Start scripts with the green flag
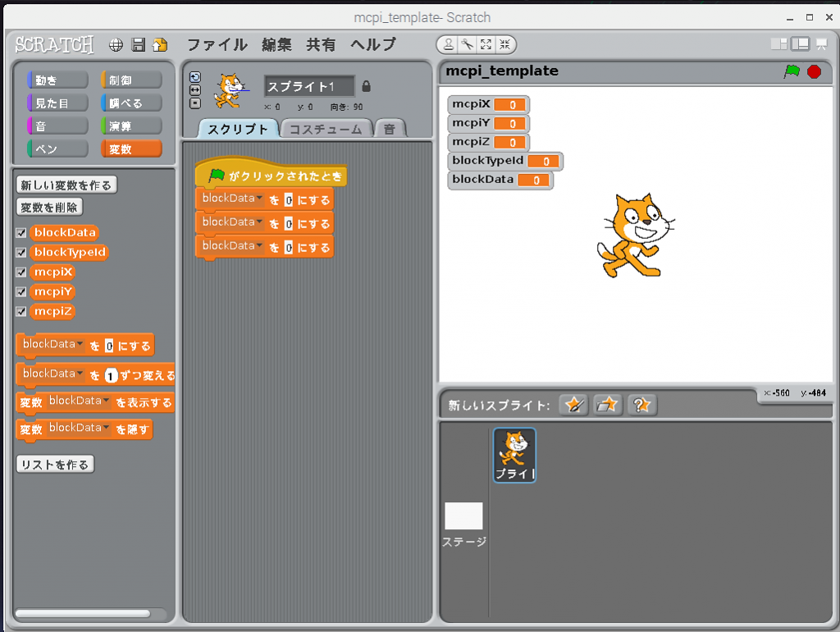This screenshot has height=632, width=840. (x=792, y=71)
